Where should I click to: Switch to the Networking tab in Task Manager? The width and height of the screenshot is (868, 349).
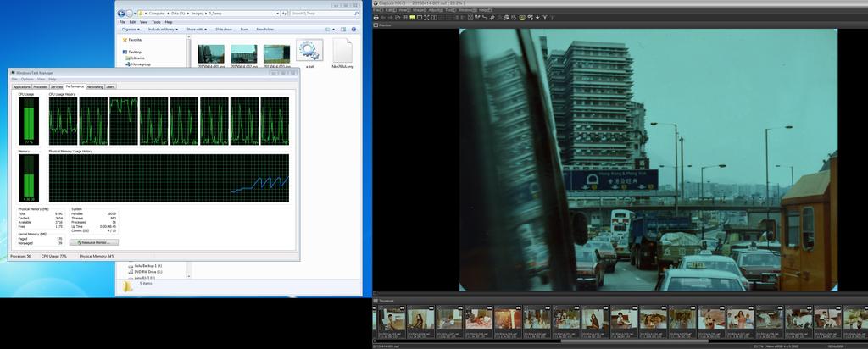click(x=95, y=86)
